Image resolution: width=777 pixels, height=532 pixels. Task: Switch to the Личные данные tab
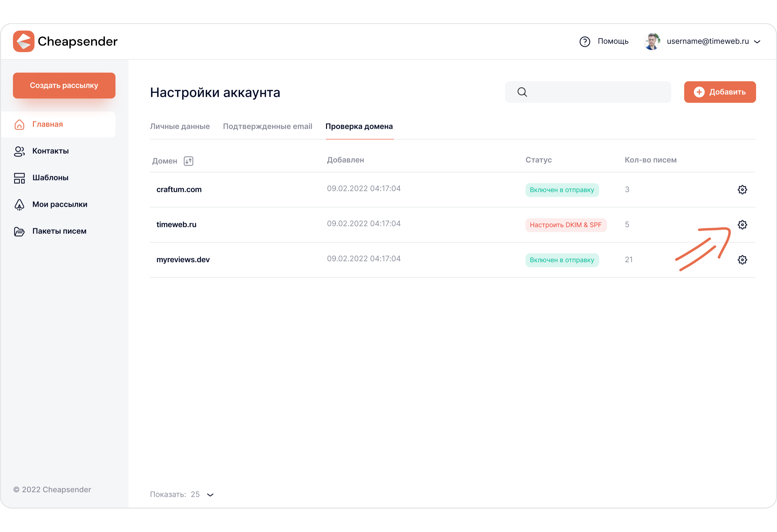(180, 126)
